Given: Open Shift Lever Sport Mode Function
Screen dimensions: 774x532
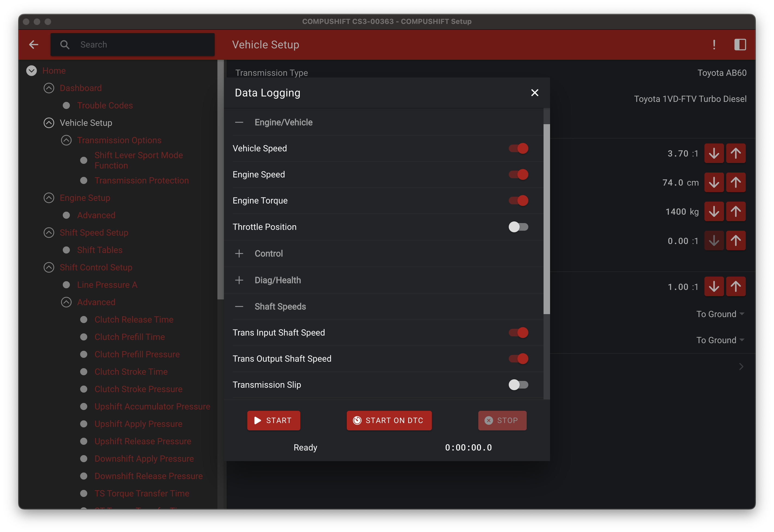Looking at the screenshot, I should [138, 160].
